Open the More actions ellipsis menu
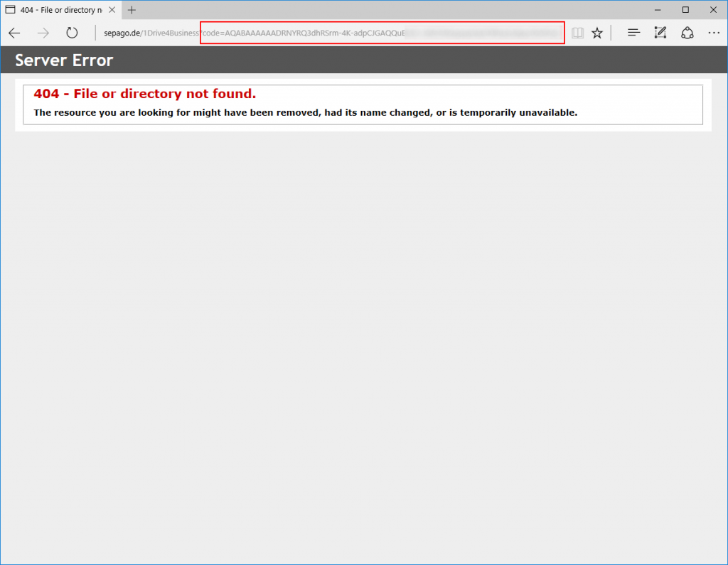 [x=714, y=33]
